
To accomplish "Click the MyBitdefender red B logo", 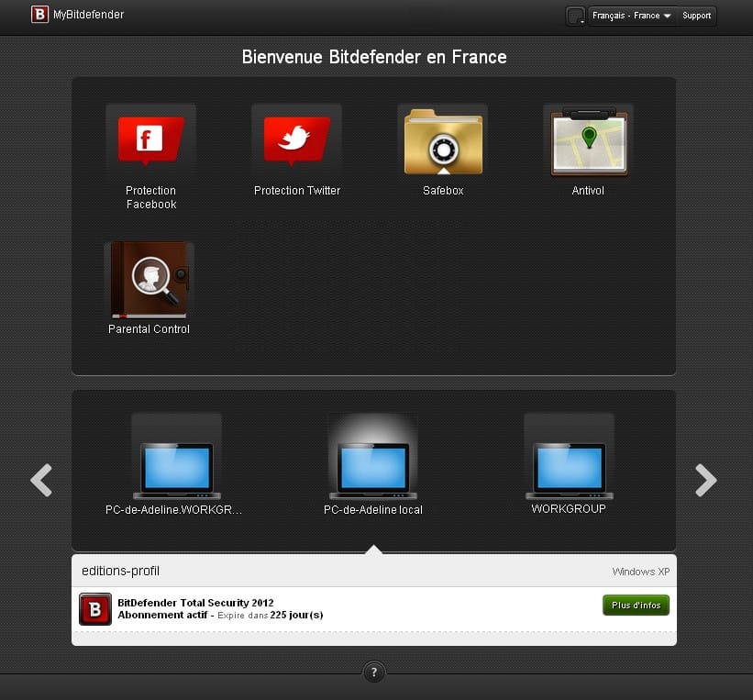I will click(39, 15).
